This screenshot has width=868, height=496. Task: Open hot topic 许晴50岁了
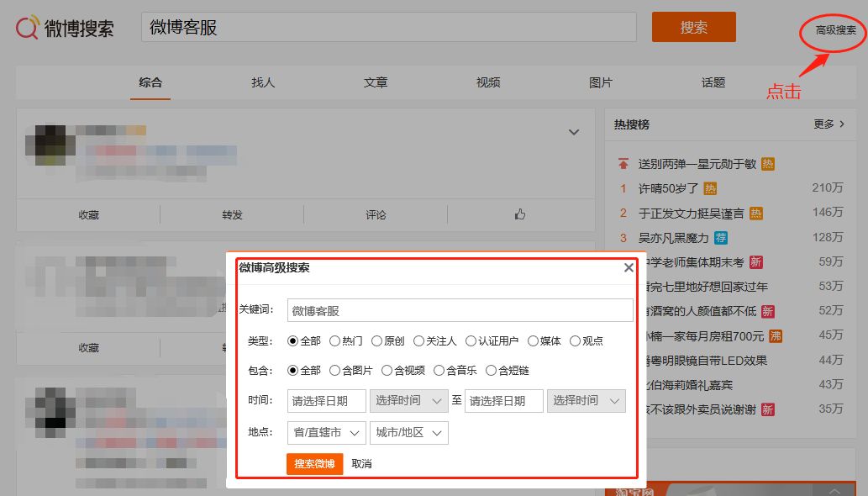tap(668, 189)
